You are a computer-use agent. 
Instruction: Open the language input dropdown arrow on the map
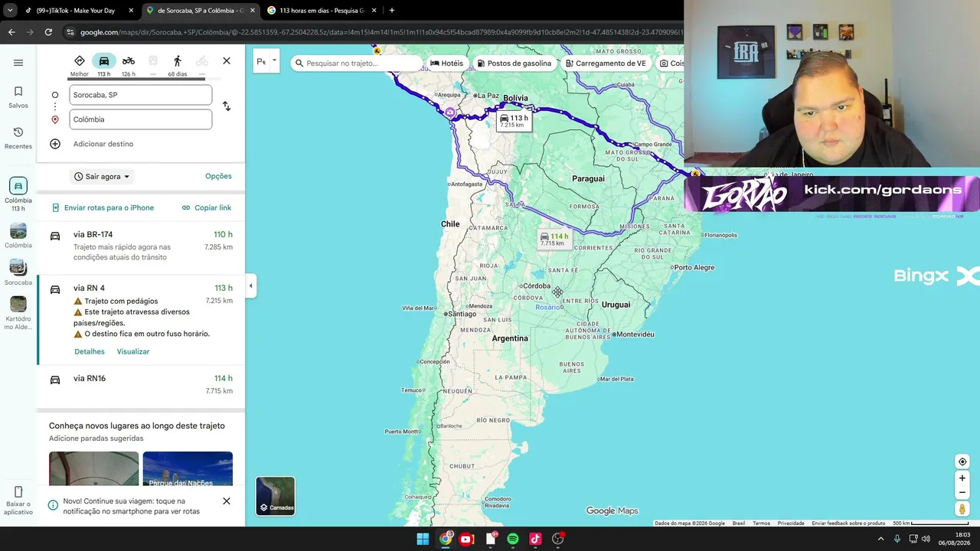tap(274, 61)
